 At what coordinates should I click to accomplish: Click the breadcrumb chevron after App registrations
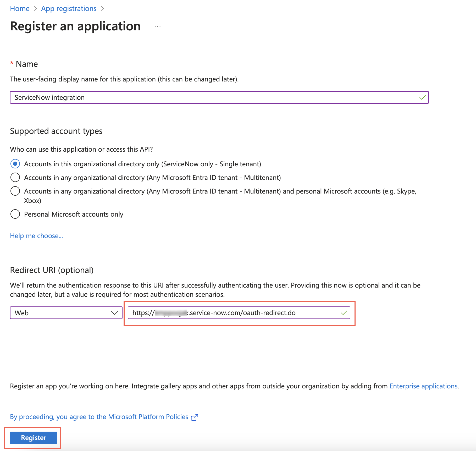(102, 9)
